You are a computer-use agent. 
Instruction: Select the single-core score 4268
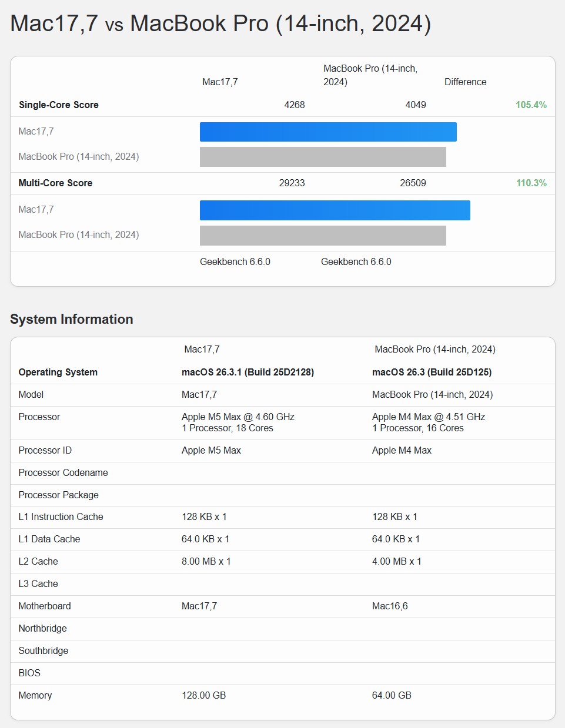pyautogui.click(x=295, y=105)
